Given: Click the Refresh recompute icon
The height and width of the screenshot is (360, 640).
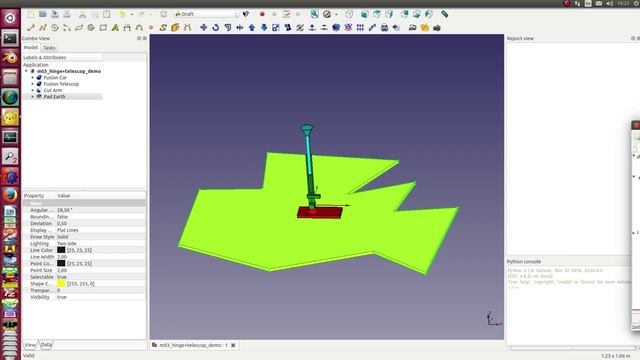Looking at the screenshot, I should [x=164, y=14].
